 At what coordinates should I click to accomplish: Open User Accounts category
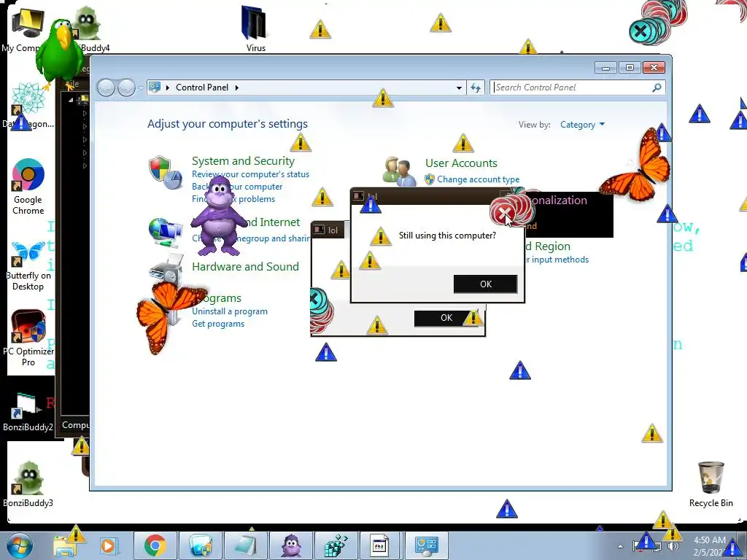[x=461, y=163]
